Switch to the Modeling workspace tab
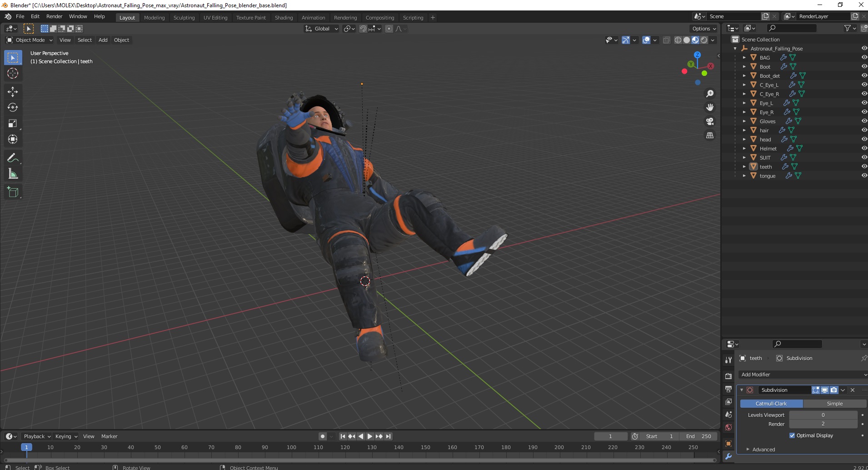 pyautogui.click(x=154, y=18)
